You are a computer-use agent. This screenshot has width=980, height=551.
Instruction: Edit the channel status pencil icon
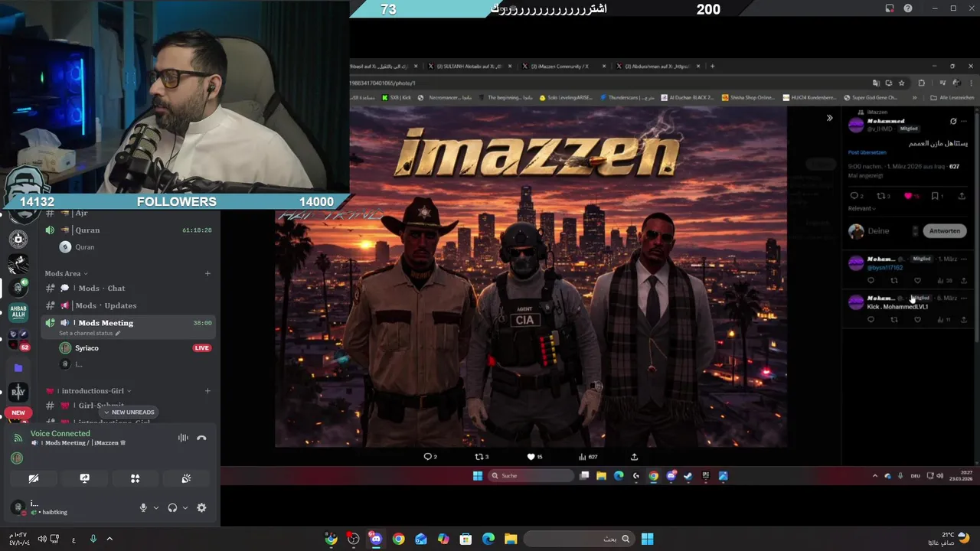point(117,334)
